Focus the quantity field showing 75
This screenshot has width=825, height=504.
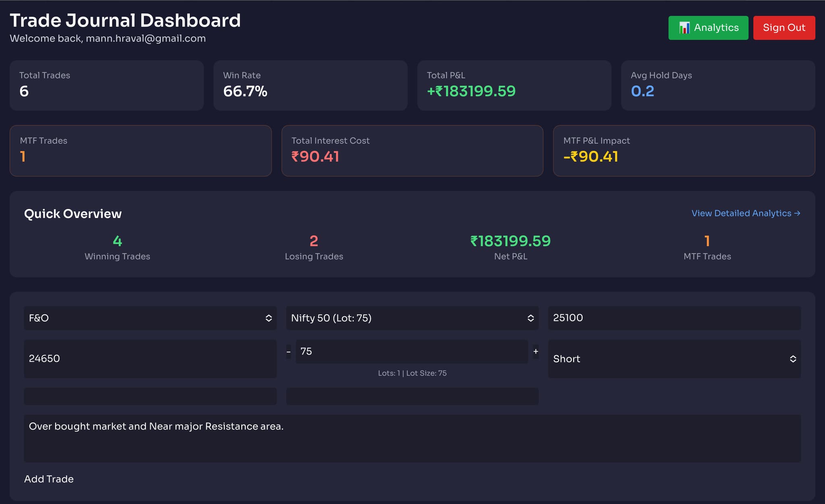411,352
